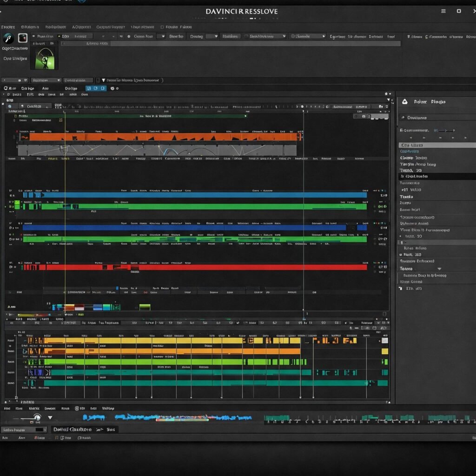Click the first small icon pair at timeline top-right
The image size is (476, 476).
(x=381, y=106)
